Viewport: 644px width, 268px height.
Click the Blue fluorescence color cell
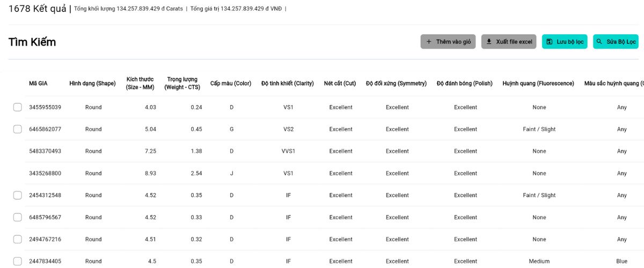point(622,261)
